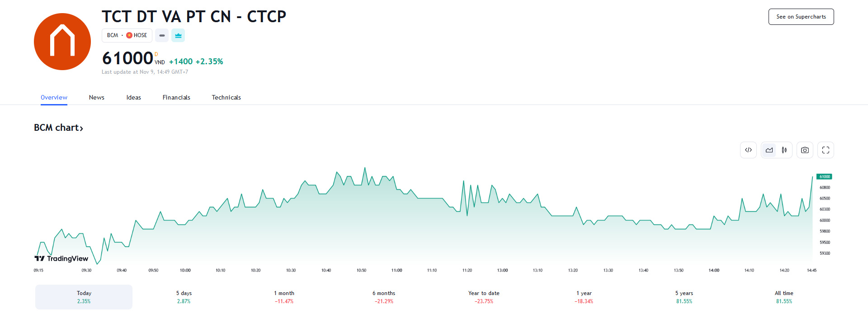The image size is (868, 319).
Task: Choose the 1 month range option
Action: [284, 297]
